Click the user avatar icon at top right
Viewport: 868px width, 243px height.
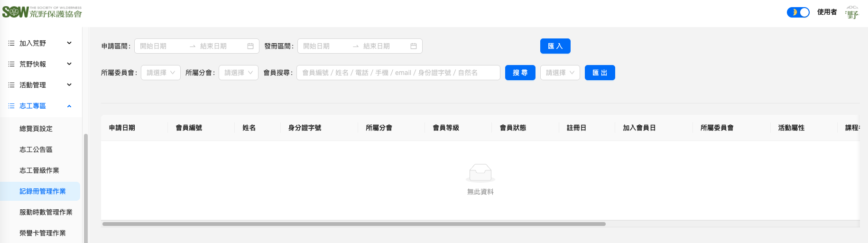point(852,13)
